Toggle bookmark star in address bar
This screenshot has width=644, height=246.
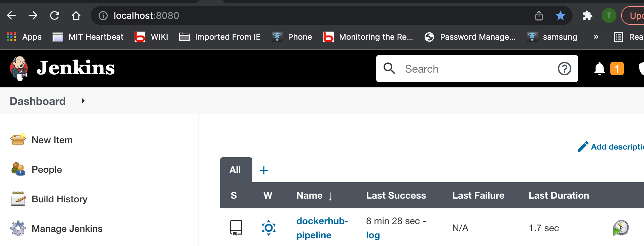click(x=560, y=15)
